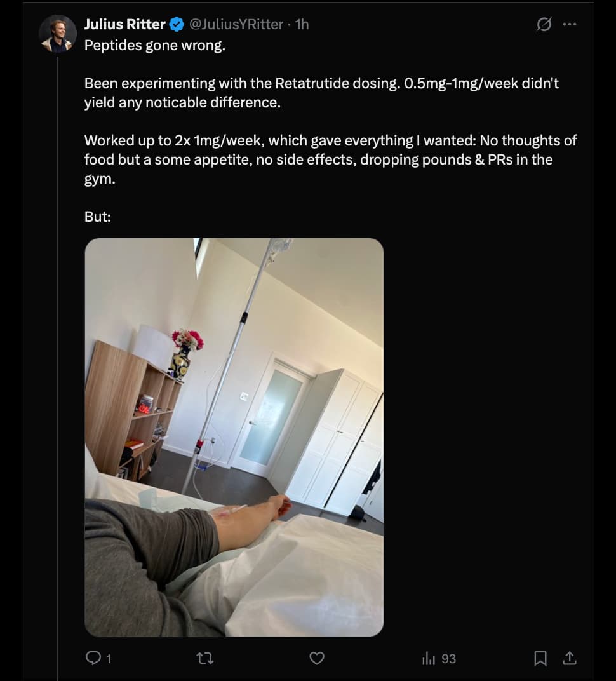Click the reply speech bubble icon
The width and height of the screenshot is (616, 681).
coord(93,658)
